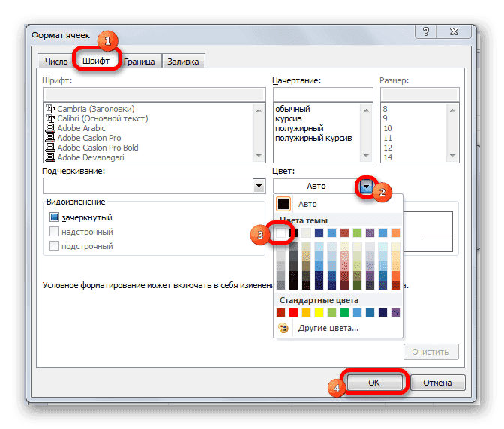This screenshot has height=429, width=504.
Task: Pick standard light green swatch
Action: click(331, 312)
